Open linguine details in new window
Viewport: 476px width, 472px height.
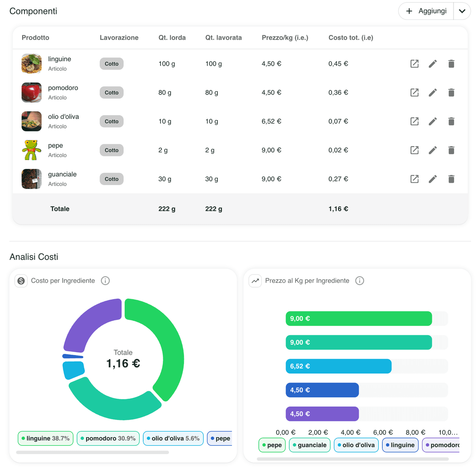click(x=414, y=64)
